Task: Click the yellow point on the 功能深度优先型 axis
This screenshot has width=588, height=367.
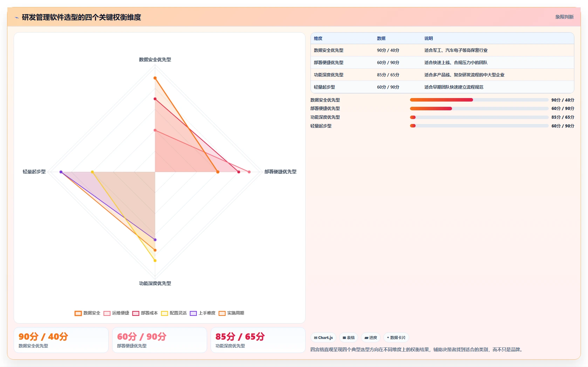Action: (155, 261)
